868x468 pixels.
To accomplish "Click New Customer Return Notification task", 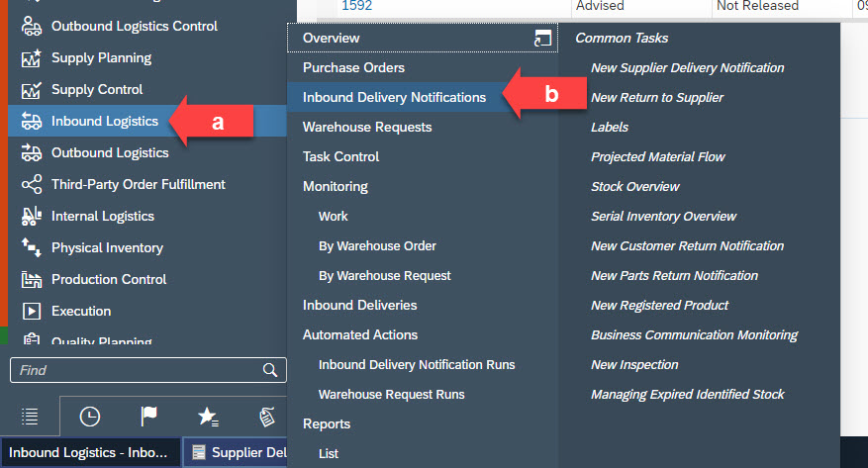I will tap(688, 246).
